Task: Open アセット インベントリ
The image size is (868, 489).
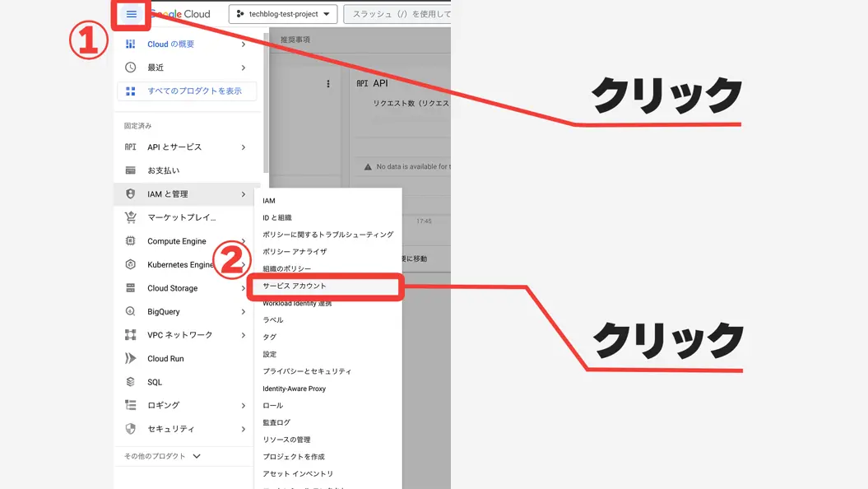Action: click(x=298, y=474)
